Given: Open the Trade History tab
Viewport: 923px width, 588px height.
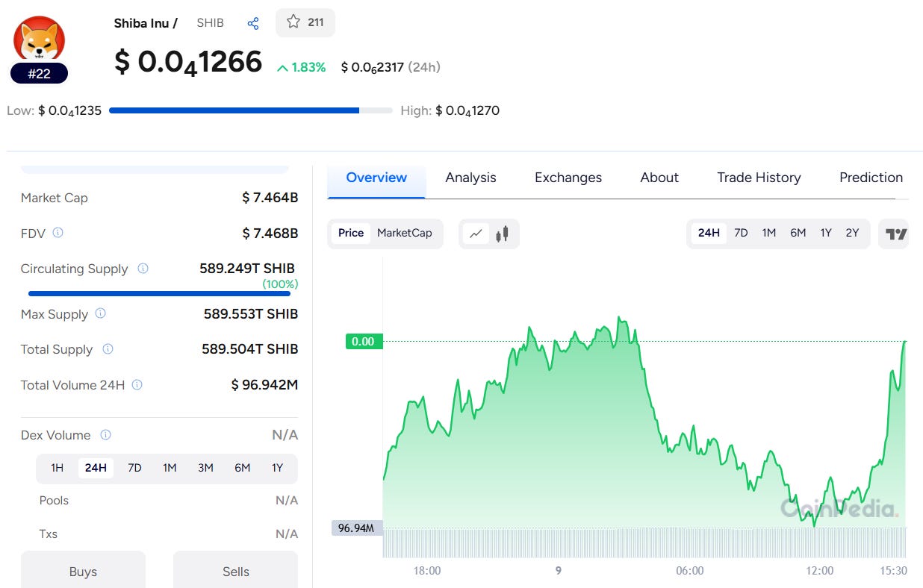Looking at the screenshot, I should point(759,178).
